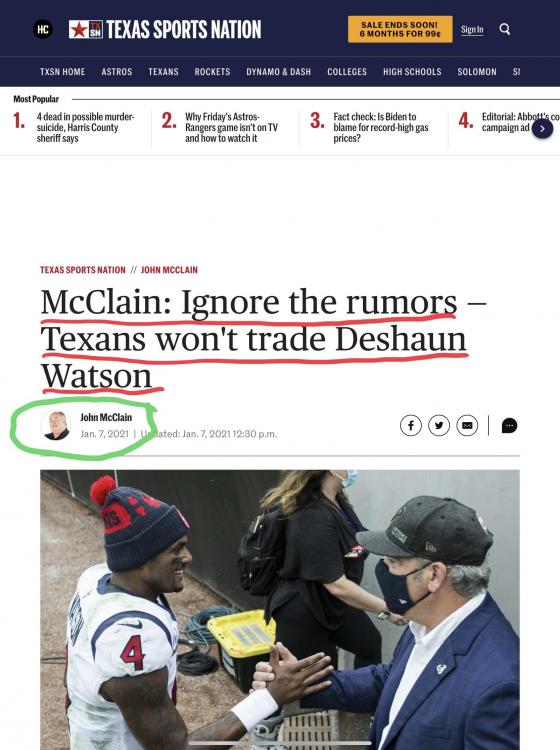This screenshot has height=750, width=560.
Task: Open the Deshaun Watson article photo
Action: [280, 609]
